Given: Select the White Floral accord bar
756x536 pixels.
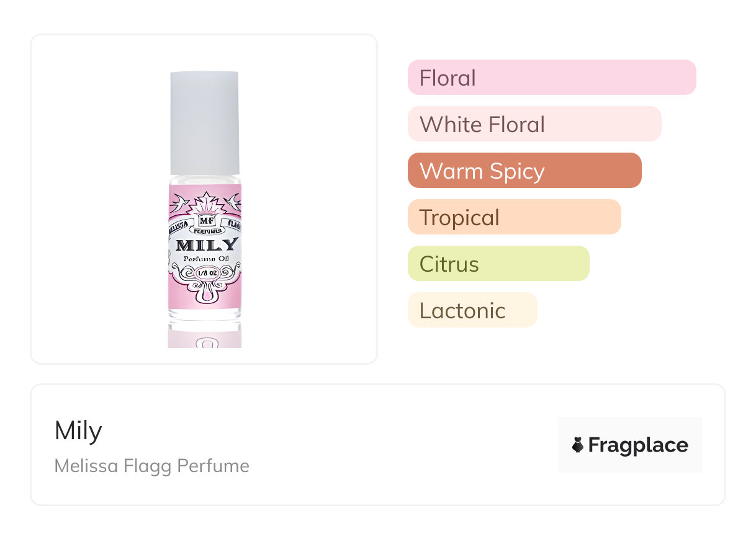Looking at the screenshot, I should (534, 124).
